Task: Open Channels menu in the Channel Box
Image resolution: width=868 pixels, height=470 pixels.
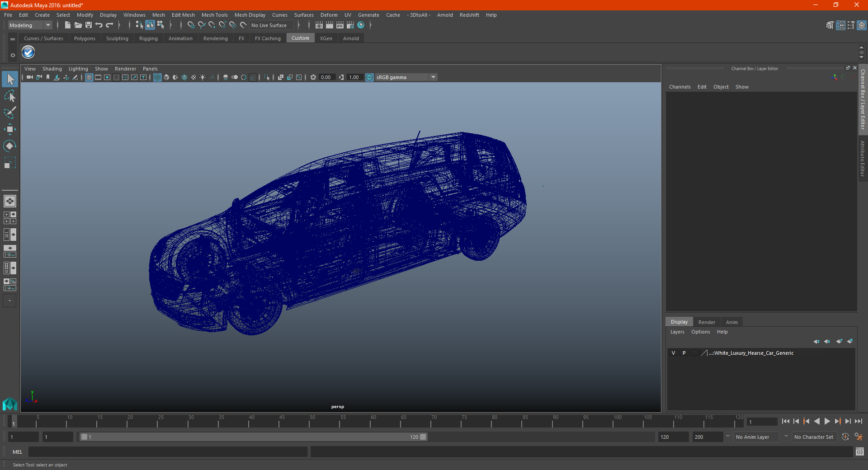Action: pos(680,87)
